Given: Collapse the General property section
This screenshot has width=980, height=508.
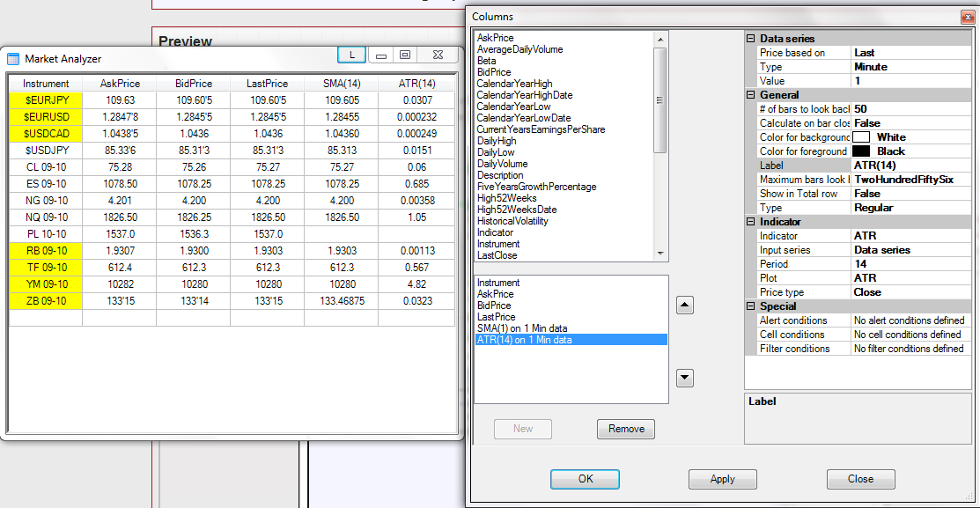Looking at the screenshot, I should (750, 95).
